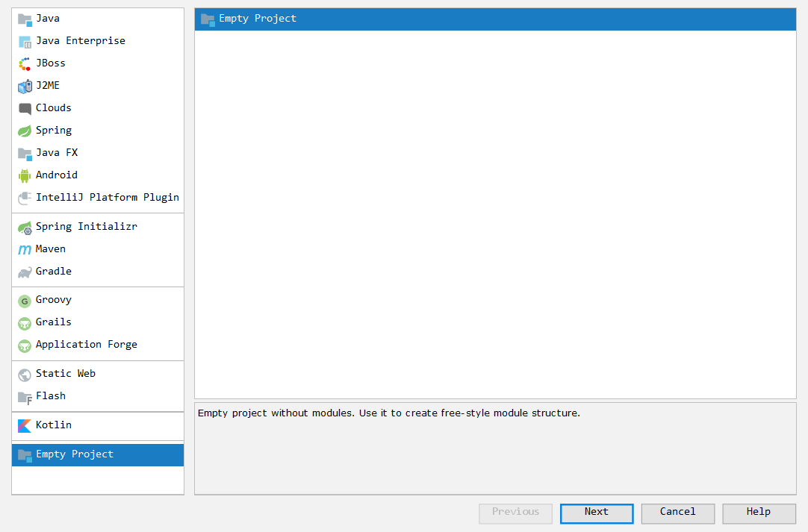
Task: Select the Java FX project type
Action: tap(56, 153)
